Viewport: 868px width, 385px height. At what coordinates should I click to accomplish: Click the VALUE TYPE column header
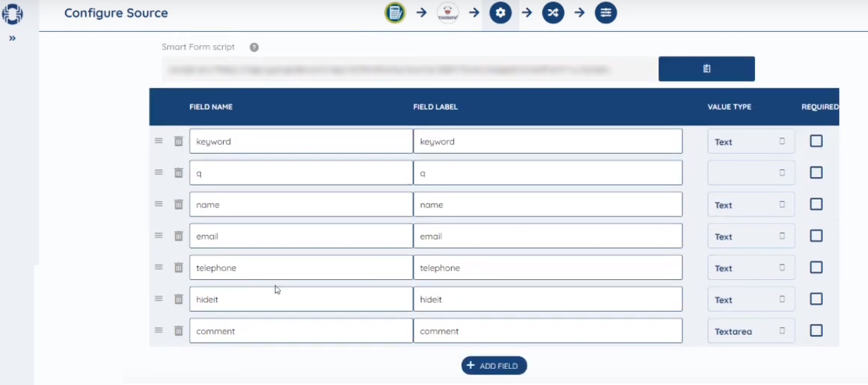730,107
